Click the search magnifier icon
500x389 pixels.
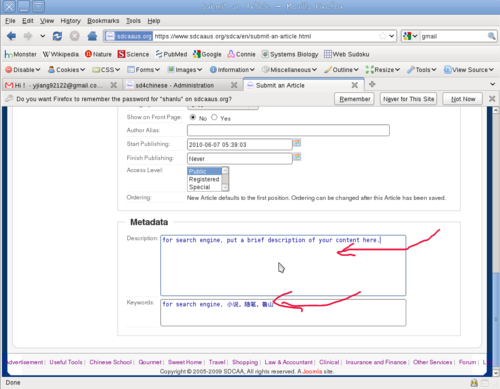coord(491,36)
